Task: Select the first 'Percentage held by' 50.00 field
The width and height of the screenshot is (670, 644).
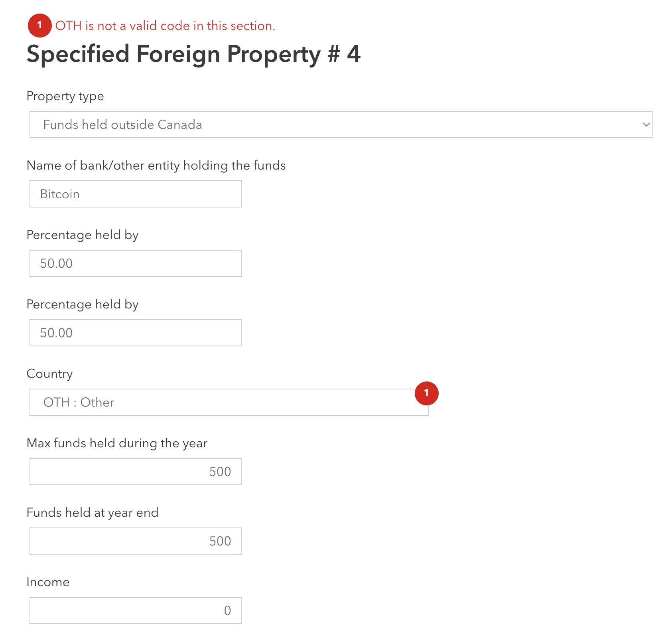Action: click(x=135, y=263)
